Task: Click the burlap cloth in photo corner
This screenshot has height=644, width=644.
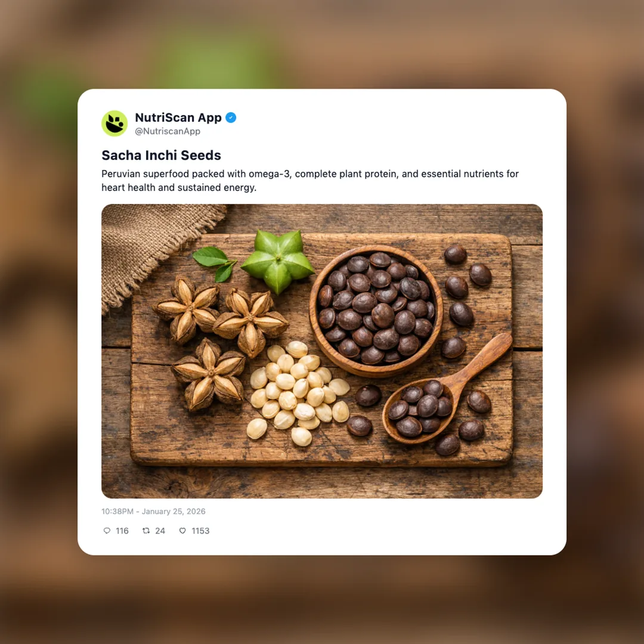Action: pos(158,252)
